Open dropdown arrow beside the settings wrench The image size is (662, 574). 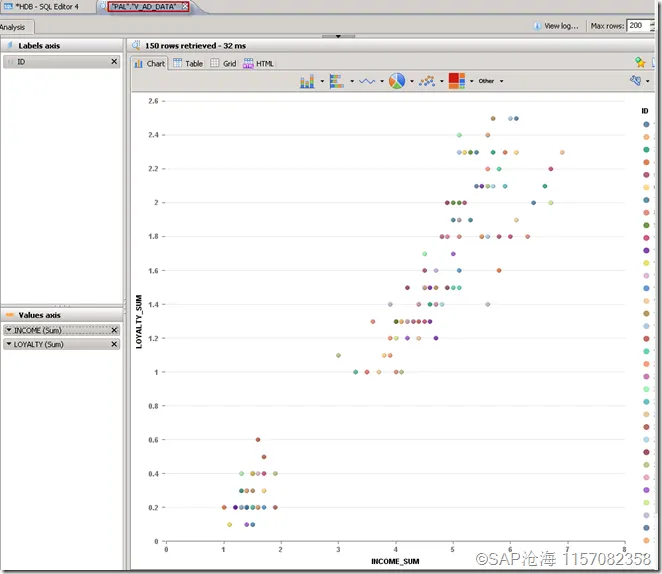648,81
